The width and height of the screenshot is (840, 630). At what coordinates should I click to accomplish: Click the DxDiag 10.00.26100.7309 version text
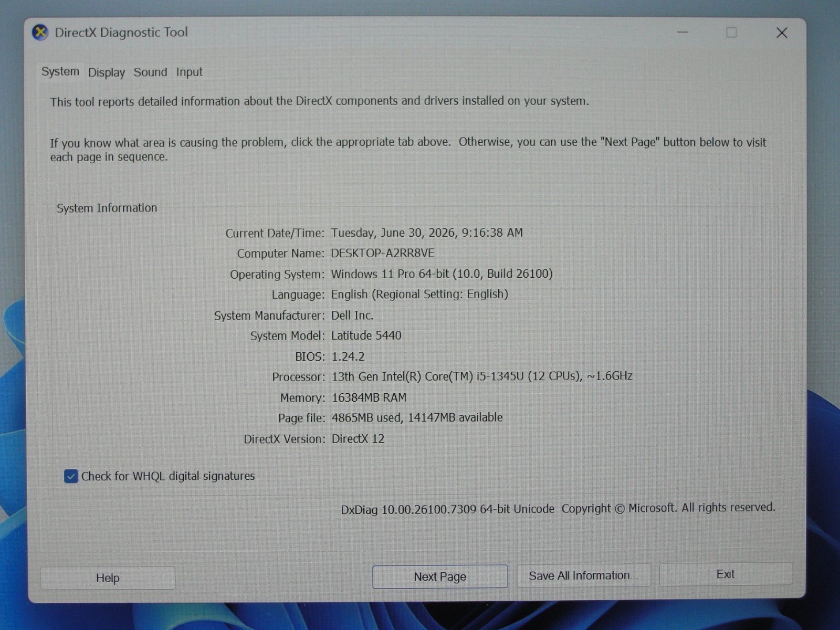point(447,509)
